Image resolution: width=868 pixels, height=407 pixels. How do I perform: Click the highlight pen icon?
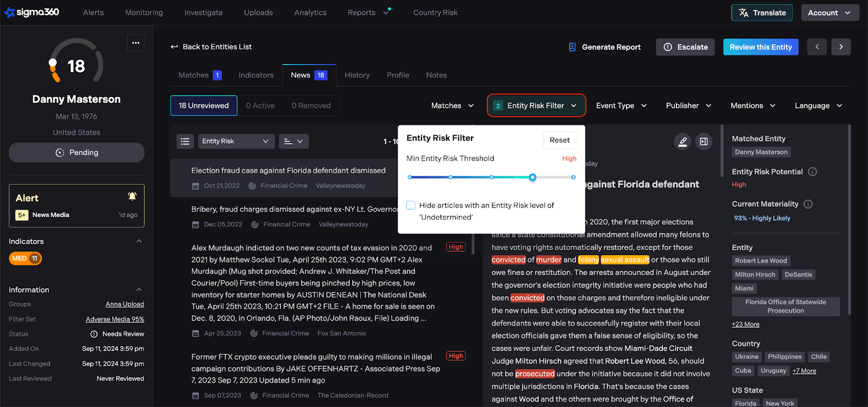coord(682,142)
